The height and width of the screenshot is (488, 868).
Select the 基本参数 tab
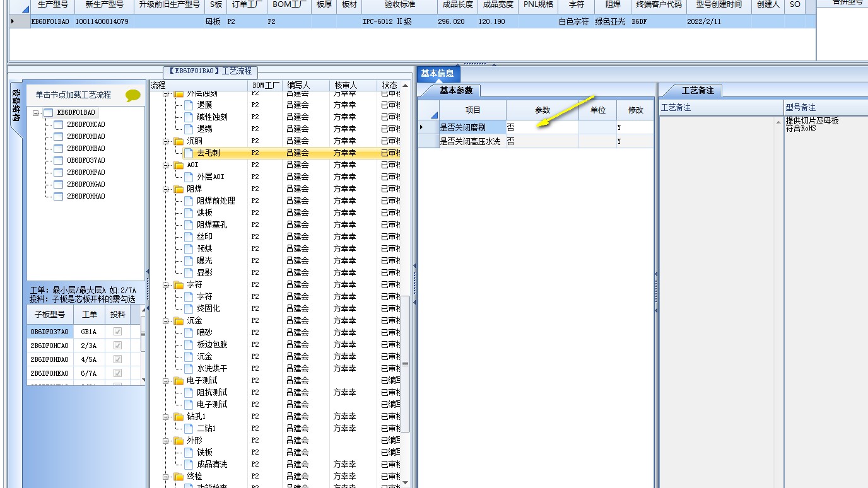point(456,90)
